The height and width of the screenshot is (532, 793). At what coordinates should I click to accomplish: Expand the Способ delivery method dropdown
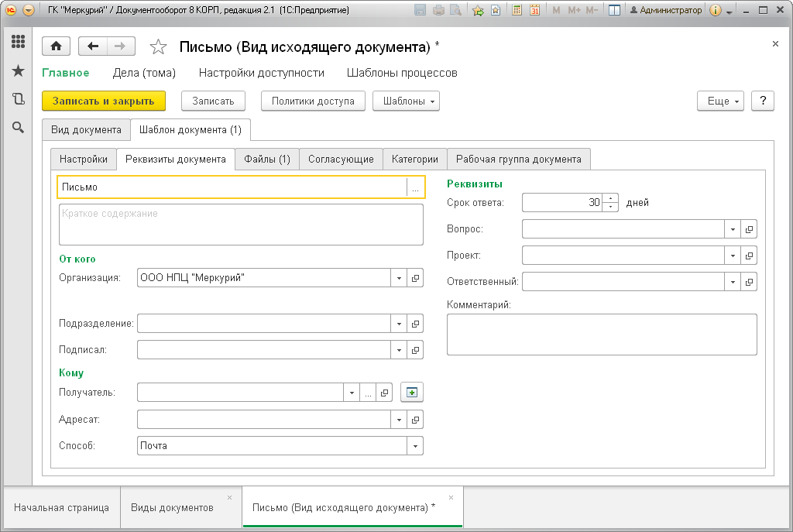tap(415, 446)
